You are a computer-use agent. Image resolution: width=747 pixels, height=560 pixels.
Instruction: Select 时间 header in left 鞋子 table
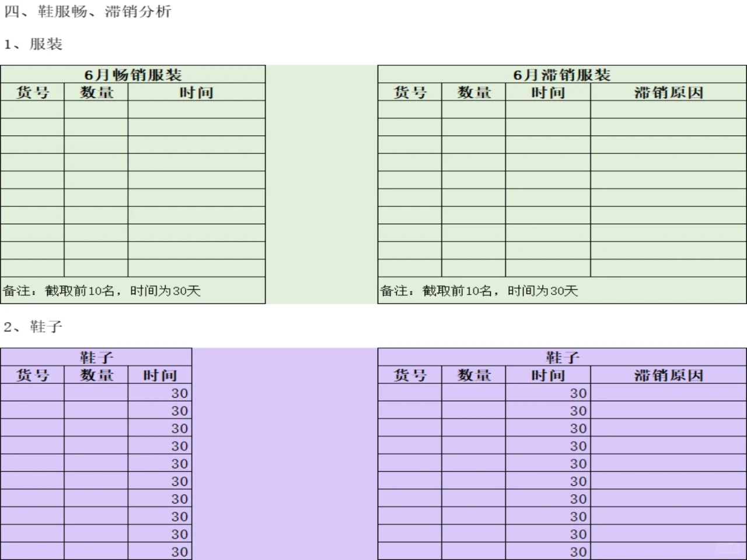tap(160, 375)
